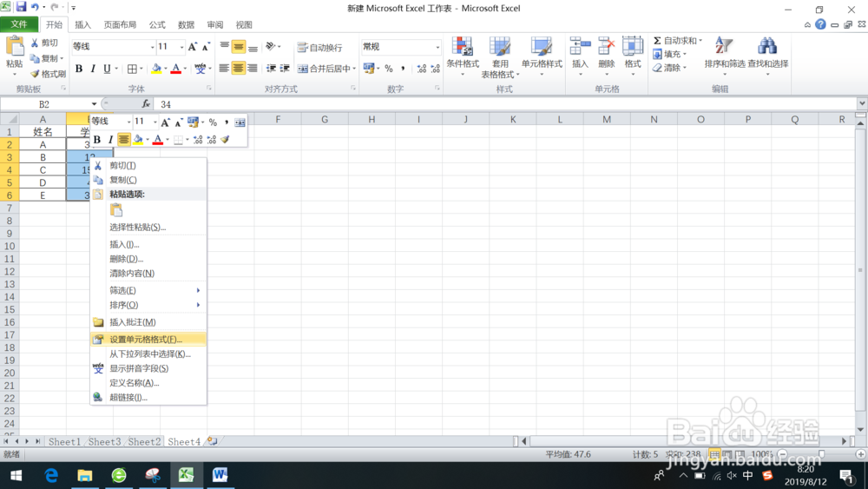Click the text orientation icon
The height and width of the screenshot is (489, 868).
click(271, 47)
